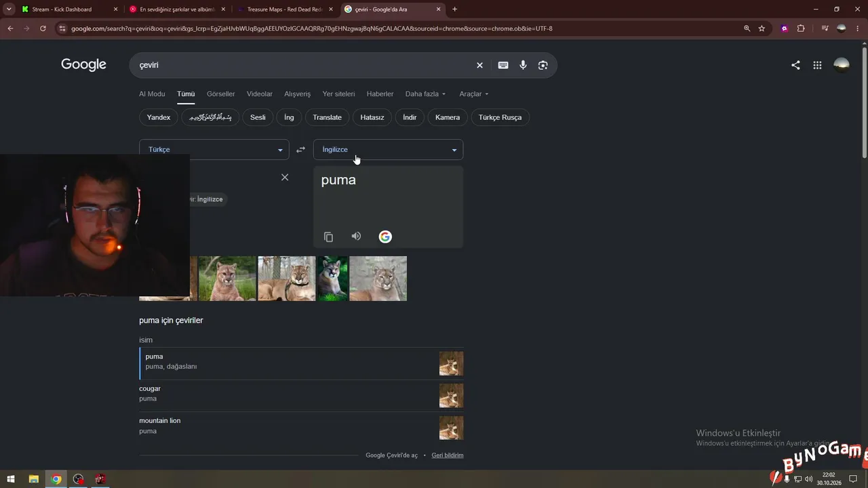Open File Explorer from the taskbar
Screen dimensions: 868x488
(33, 479)
